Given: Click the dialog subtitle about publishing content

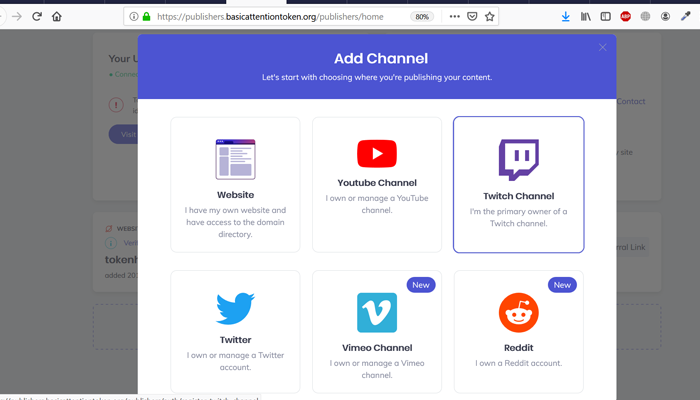Looking at the screenshot, I should coord(377,77).
